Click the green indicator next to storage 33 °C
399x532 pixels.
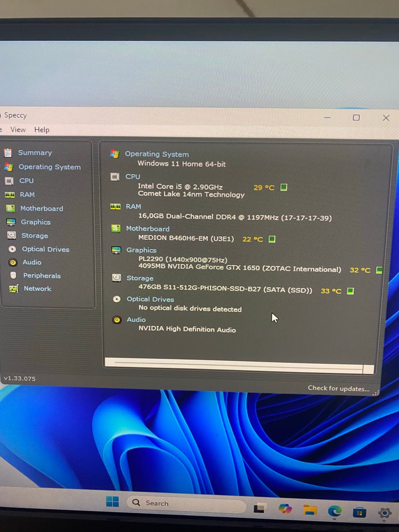(350, 291)
